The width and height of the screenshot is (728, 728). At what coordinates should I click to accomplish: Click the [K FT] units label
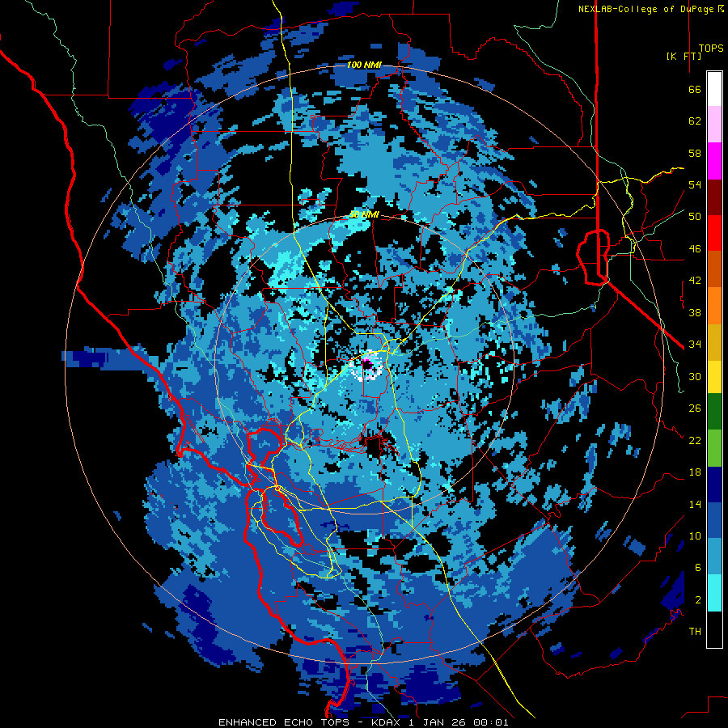pyautogui.click(x=684, y=56)
